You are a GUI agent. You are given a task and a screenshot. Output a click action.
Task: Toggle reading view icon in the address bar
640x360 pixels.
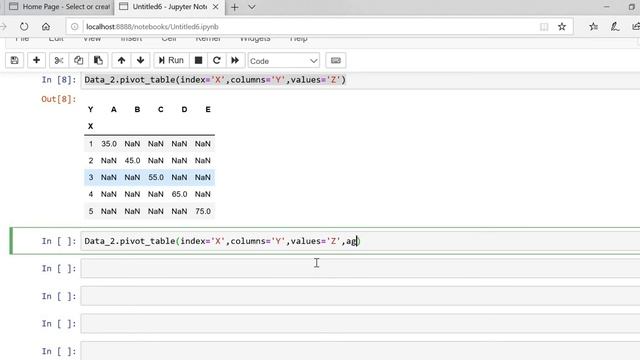pyautogui.click(x=544, y=27)
